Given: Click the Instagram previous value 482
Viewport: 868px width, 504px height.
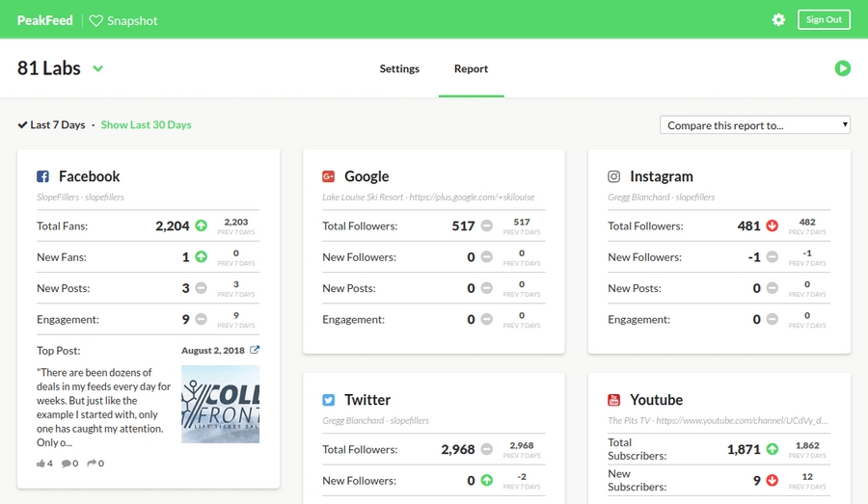Looking at the screenshot, I should [x=807, y=222].
